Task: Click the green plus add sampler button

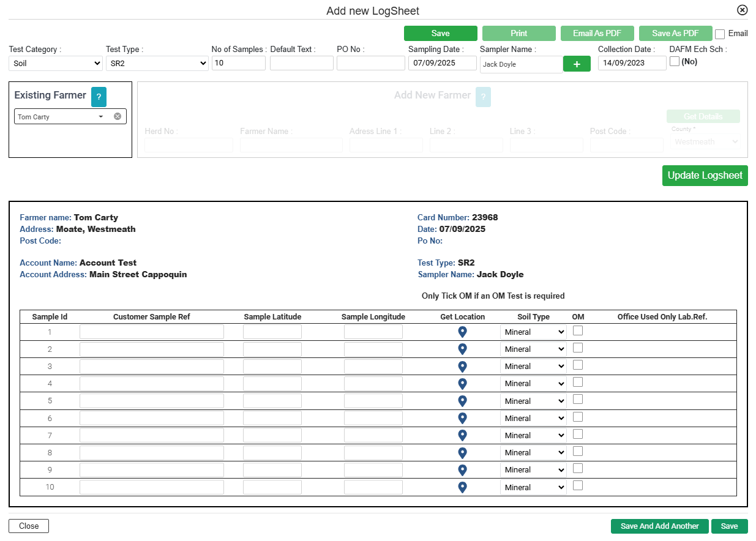Action: pyautogui.click(x=577, y=64)
